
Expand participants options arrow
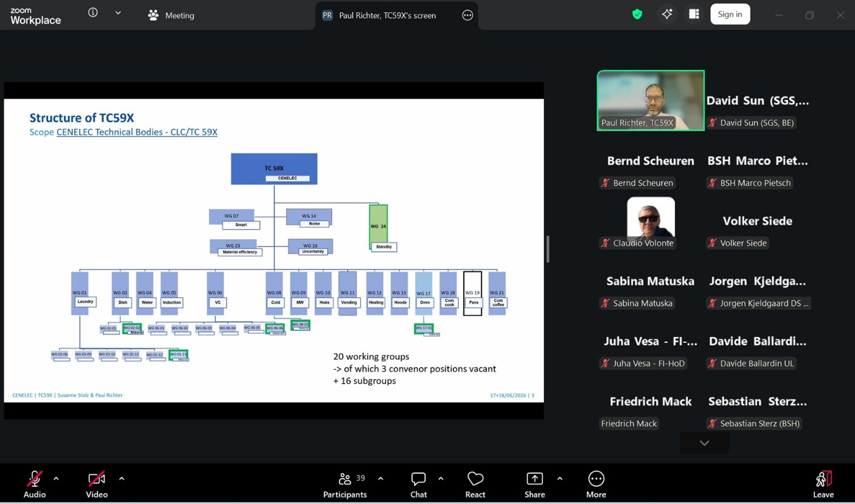tap(381, 478)
